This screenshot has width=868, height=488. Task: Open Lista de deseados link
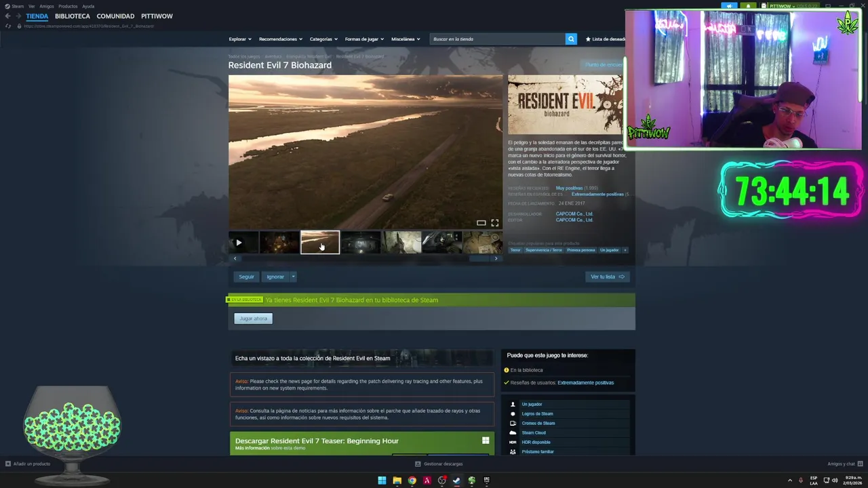tap(606, 39)
